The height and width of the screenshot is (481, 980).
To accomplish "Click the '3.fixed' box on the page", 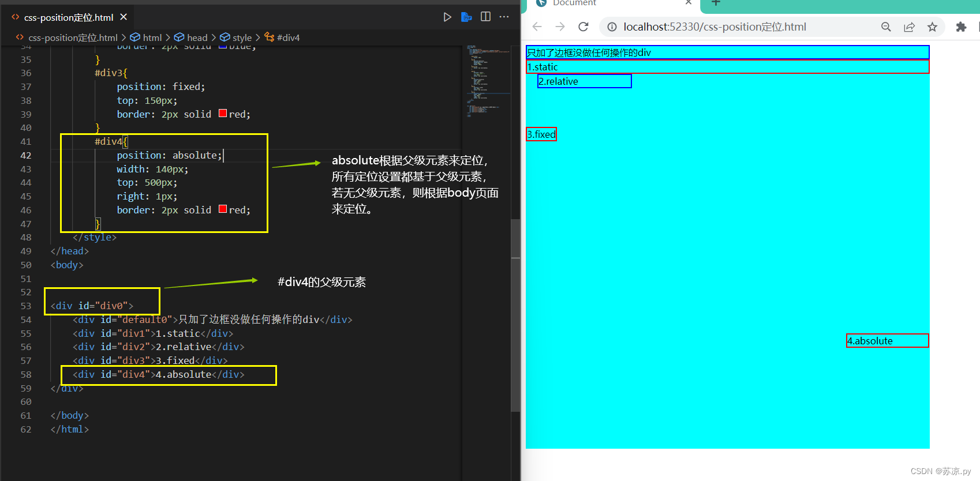I will (541, 134).
